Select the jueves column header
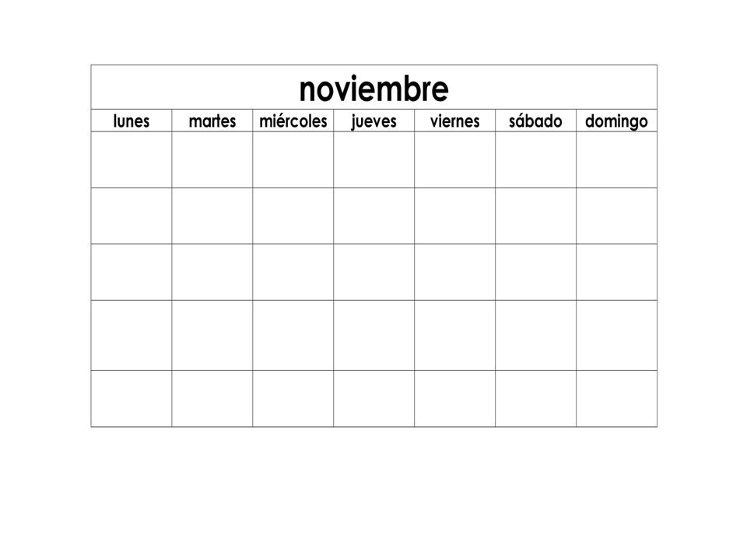The width and height of the screenshot is (747, 560). [x=374, y=121]
